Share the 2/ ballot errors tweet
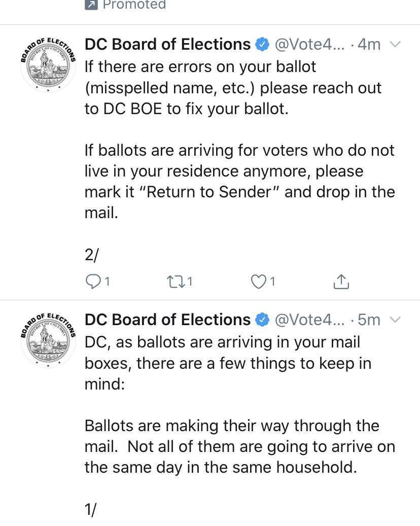Image resolution: width=420 pixels, height=526 pixels. pos(341,282)
